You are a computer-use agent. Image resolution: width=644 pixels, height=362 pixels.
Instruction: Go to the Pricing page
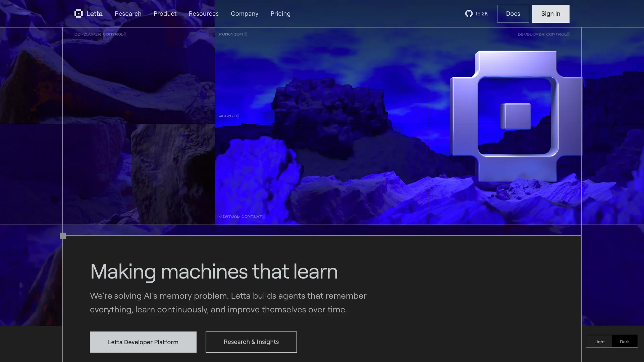(x=280, y=14)
